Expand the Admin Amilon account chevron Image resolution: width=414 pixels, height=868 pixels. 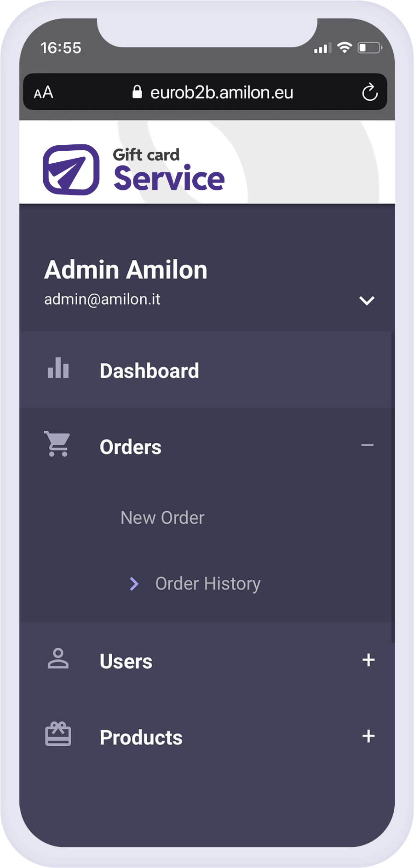[x=367, y=301]
